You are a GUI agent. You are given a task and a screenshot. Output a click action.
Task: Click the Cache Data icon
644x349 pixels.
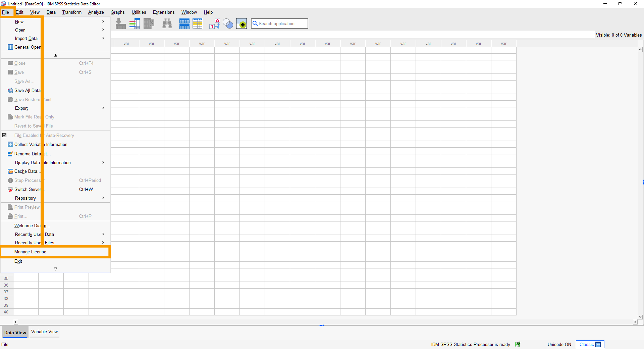(x=10, y=171)
